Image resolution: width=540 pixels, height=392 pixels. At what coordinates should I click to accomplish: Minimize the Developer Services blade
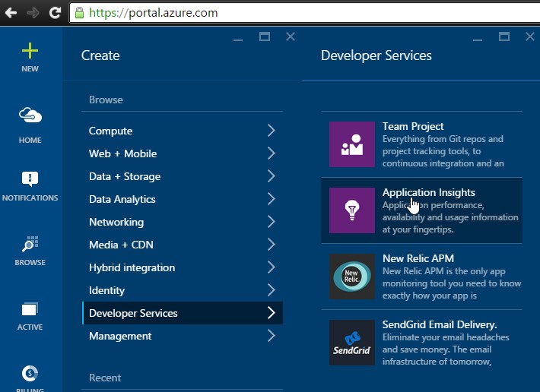point(478,40)
